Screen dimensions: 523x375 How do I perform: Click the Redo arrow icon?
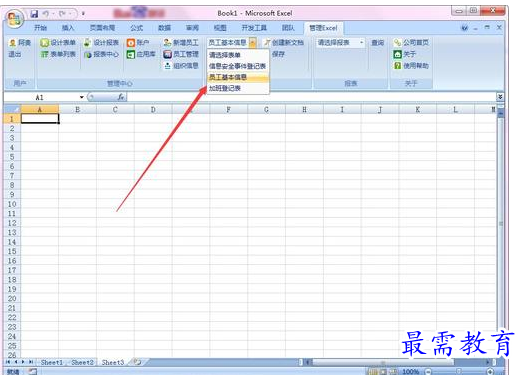62,14
